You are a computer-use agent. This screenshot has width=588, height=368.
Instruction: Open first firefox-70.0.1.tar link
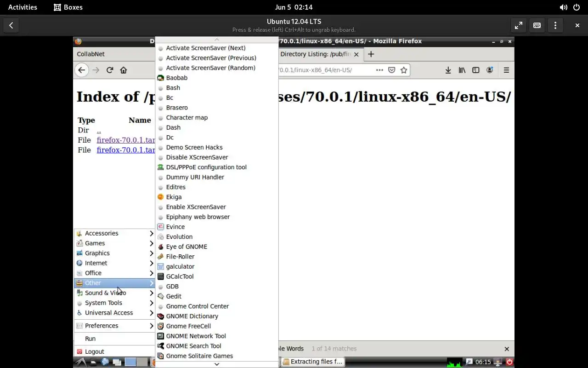(x=126, y=140)
